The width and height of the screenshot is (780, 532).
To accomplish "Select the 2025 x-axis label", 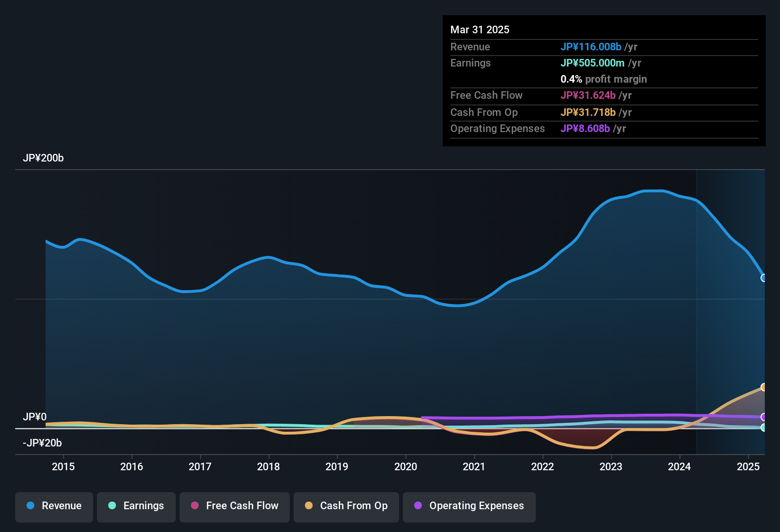I will tap(748, 466).
